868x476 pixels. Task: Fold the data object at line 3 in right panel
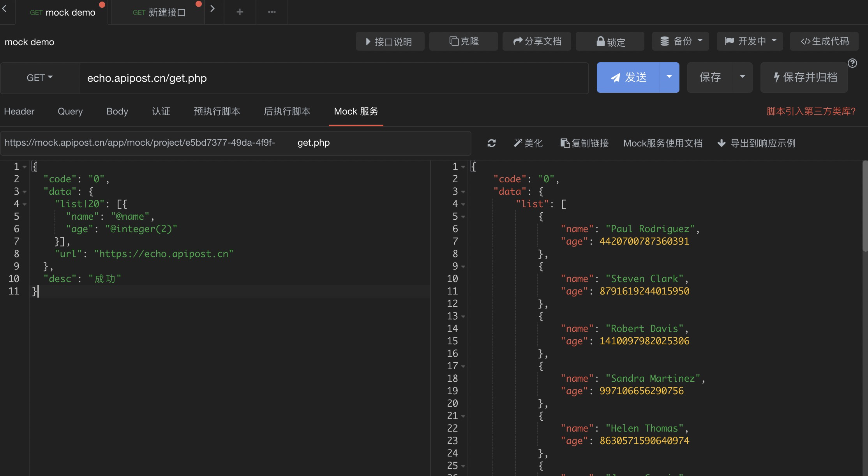coord(463,192)
